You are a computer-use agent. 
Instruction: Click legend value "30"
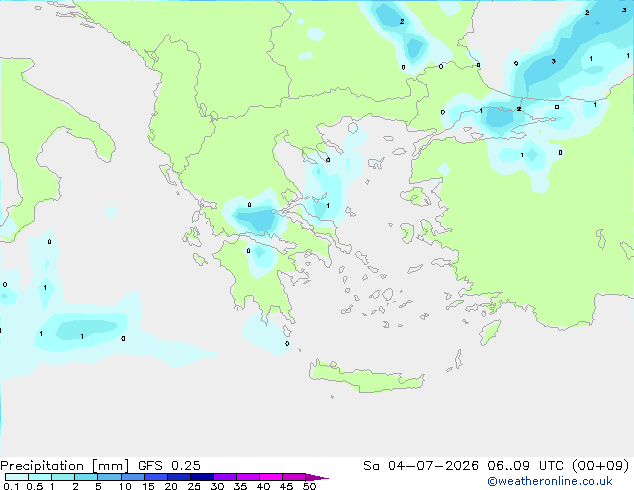pos(217,486)
